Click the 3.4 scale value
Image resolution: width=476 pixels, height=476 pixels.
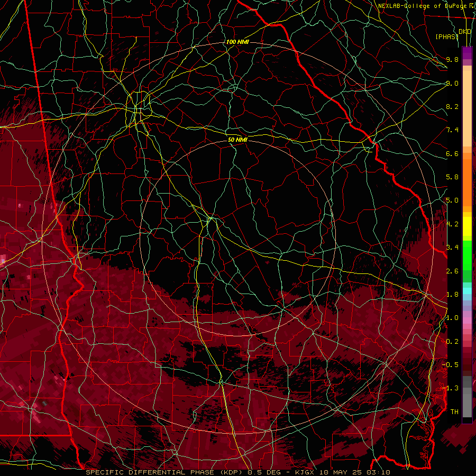[452, 248]
